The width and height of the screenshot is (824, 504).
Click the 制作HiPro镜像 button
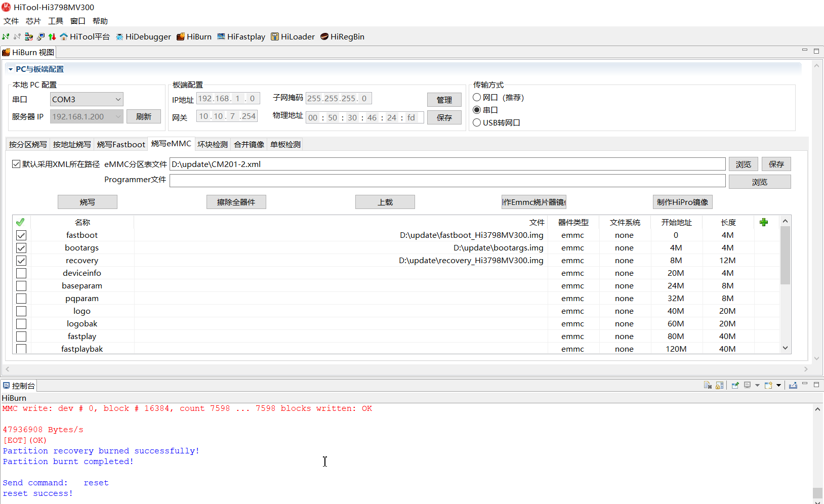tap(683, 202)
